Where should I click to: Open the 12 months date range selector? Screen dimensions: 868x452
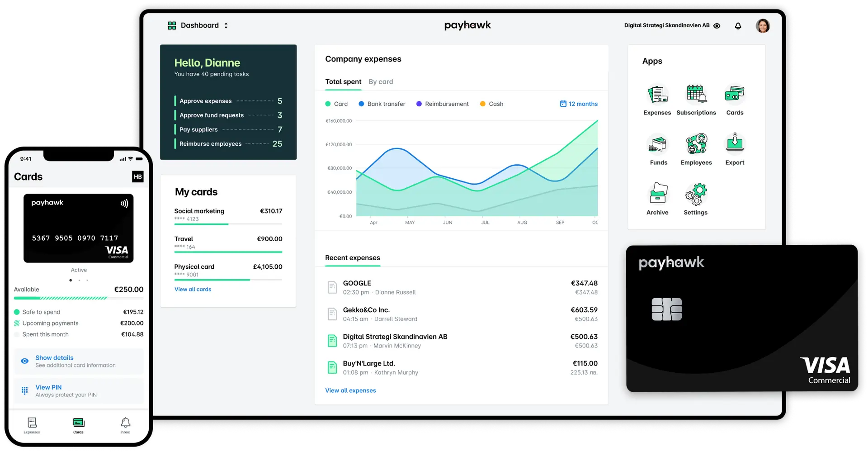[x=579, y=104]
